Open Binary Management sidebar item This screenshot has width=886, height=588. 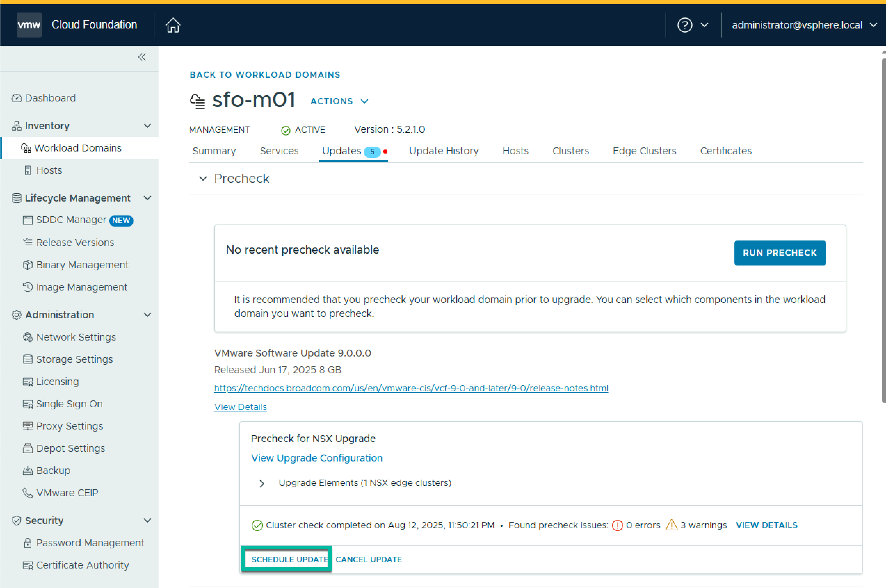[82, 265]
